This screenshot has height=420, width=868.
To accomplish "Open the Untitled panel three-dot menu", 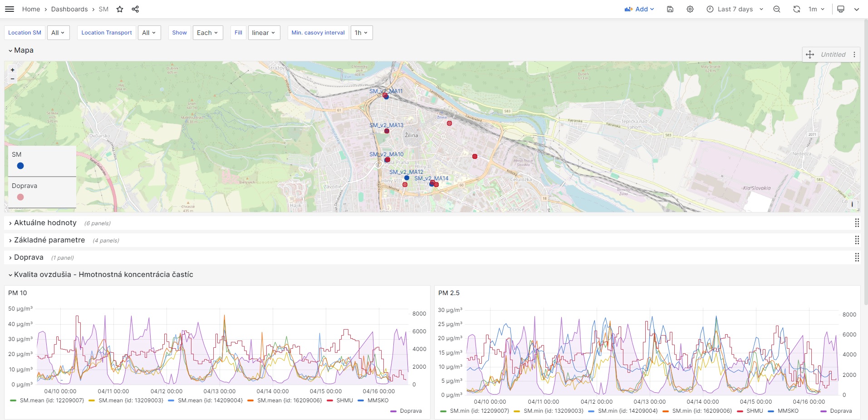I will click(x=854, y=54).
